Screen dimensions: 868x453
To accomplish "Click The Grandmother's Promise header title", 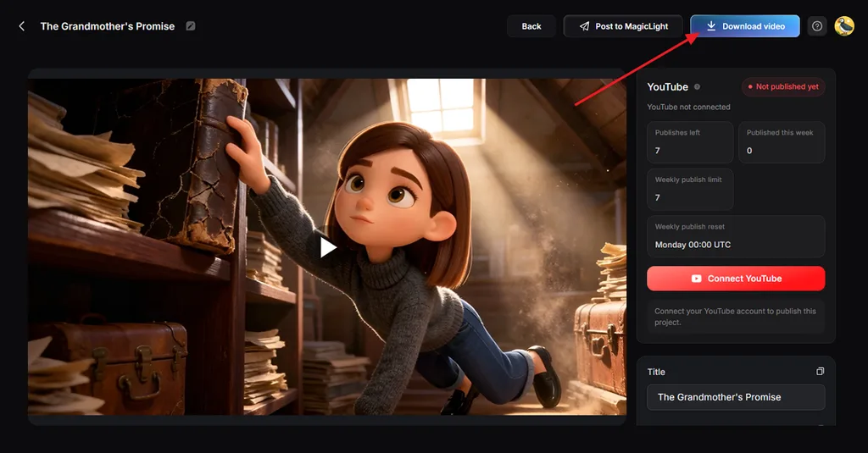I will (108, 26).
